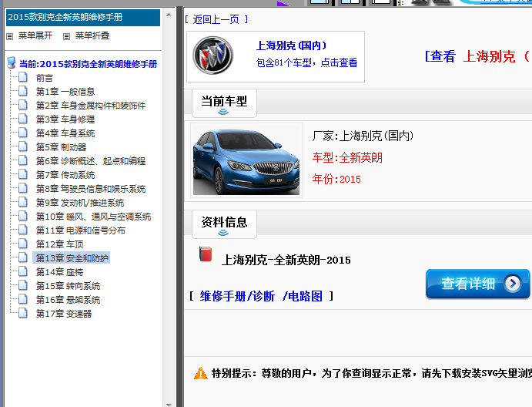The width and height of the screenshot is (532, 407).
Task: Click the 菜单展开 list icon
Action: click(9, 36)
